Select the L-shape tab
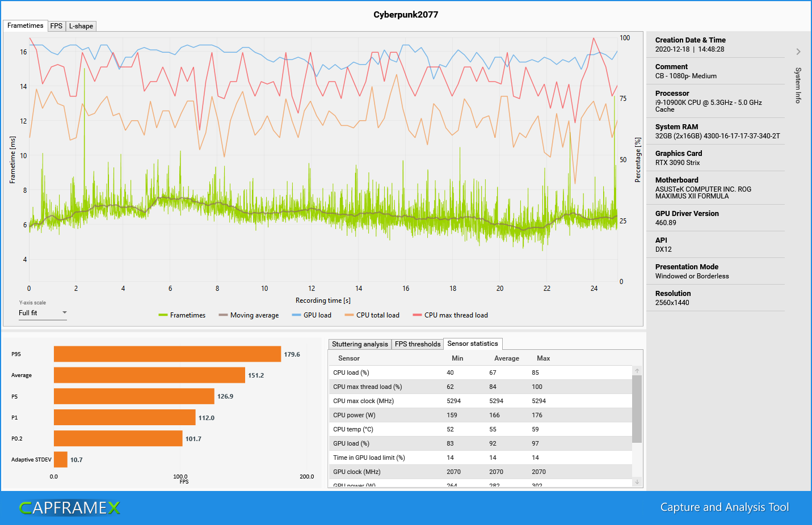This screenshot has height=525, width=812. [81, 26]
